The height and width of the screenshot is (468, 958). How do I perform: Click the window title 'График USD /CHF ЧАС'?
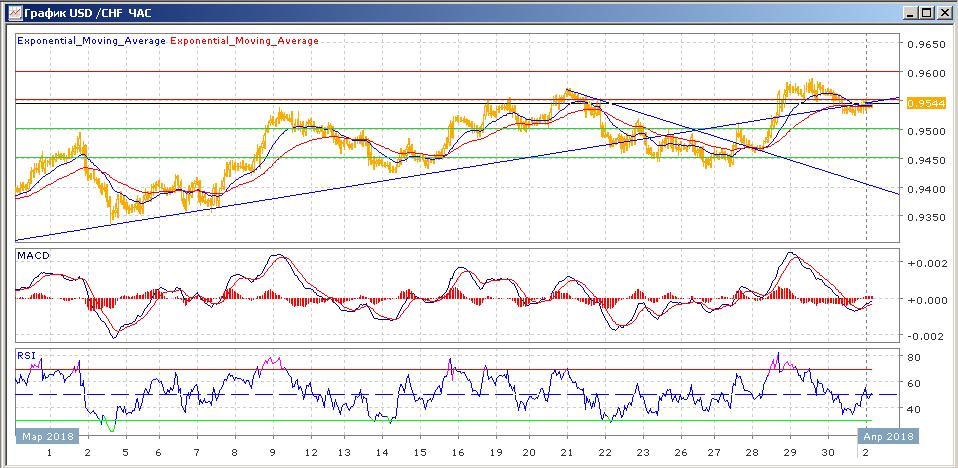click(x=88, y=13)
